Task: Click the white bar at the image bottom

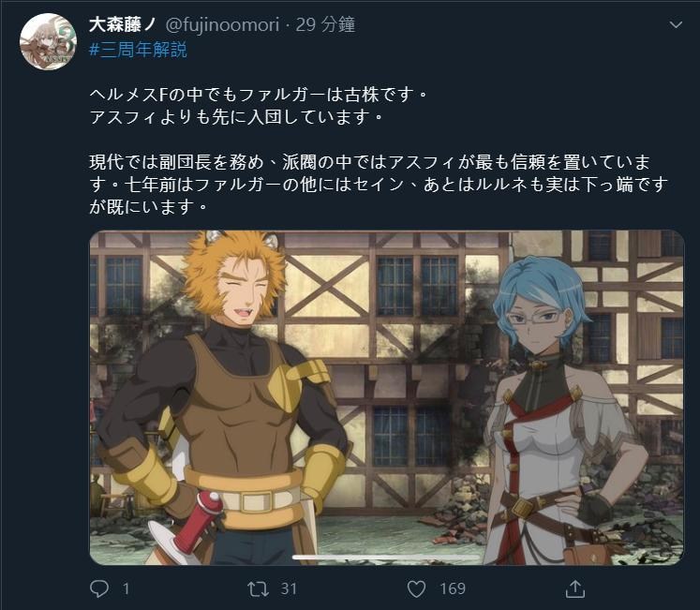Action: point(387,558)
